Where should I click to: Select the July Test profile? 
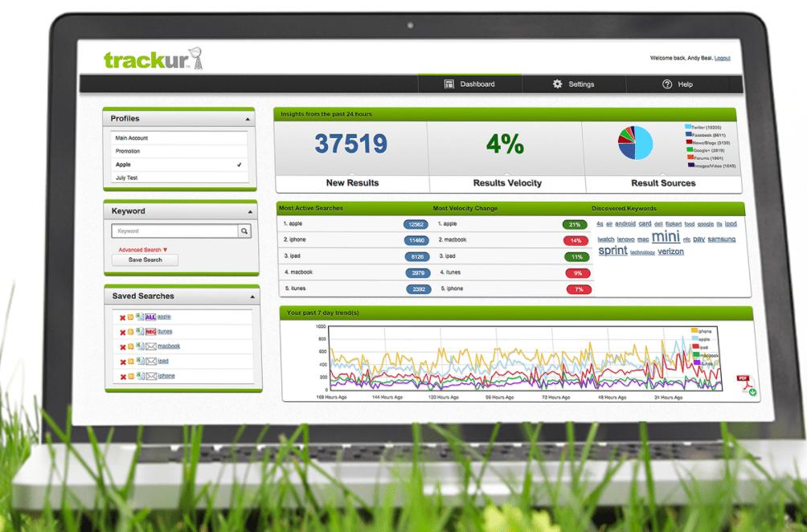[180, 178]
